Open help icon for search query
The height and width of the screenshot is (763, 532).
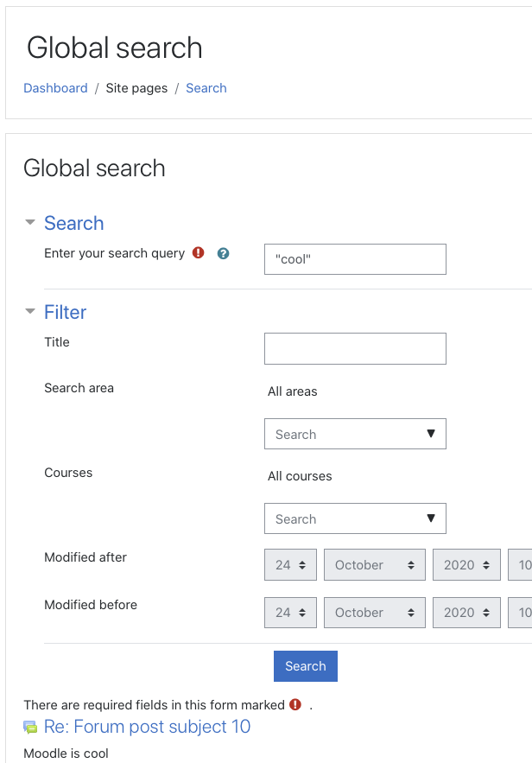pos(223,253)
